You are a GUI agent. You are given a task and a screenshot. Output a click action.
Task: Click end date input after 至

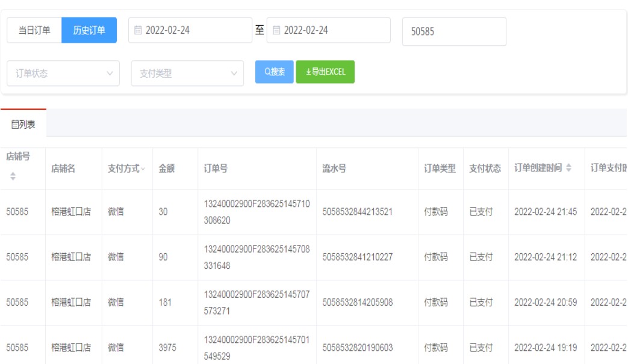[x=331, y=30]
